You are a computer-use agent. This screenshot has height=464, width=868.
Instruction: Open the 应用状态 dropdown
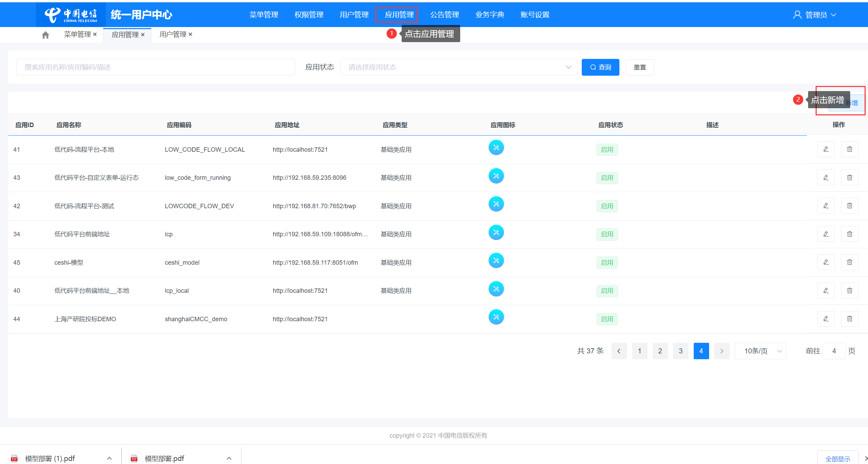[x=459, y=67]
